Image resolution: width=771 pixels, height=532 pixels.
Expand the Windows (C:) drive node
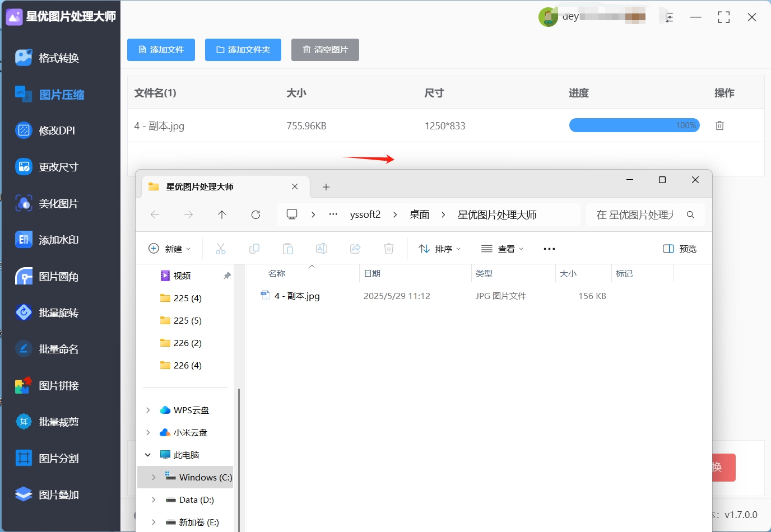[x=154, y=477]
